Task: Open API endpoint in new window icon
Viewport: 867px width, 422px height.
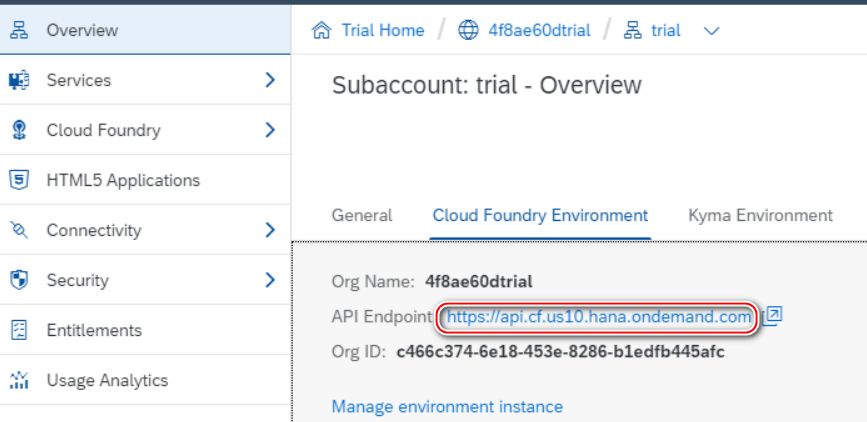Action: coord(772,315)
